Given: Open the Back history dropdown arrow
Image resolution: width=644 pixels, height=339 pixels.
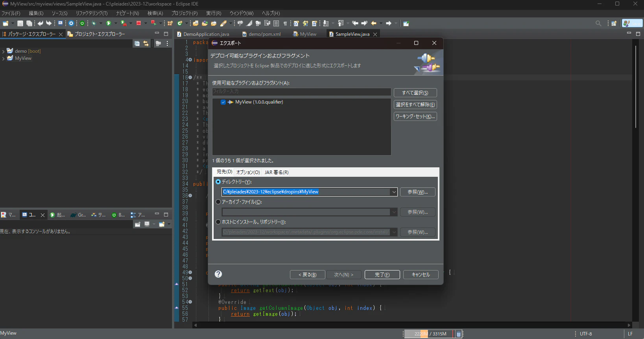Looking at the screenshot, I should click(x=381, y=24).
